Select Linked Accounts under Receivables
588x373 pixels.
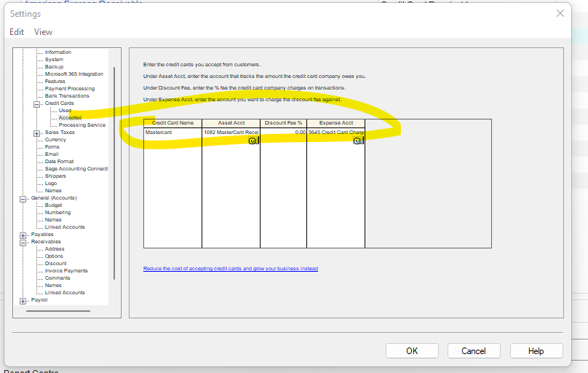pos(65,293)
